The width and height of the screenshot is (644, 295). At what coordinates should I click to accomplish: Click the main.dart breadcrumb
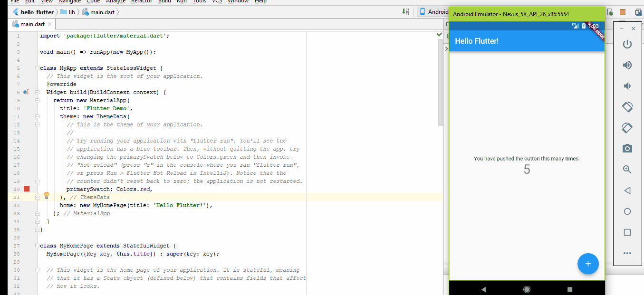tap(98, 12)
